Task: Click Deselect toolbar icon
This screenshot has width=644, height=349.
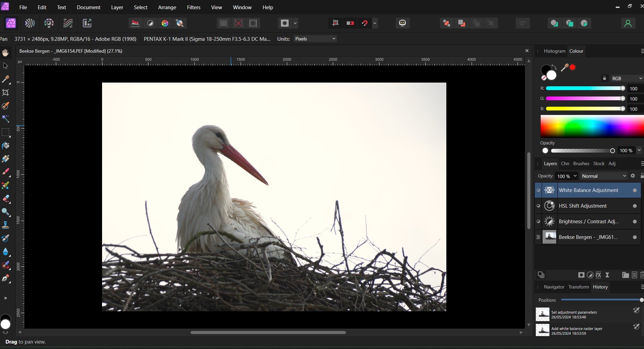Action: (x=238, y=23)
